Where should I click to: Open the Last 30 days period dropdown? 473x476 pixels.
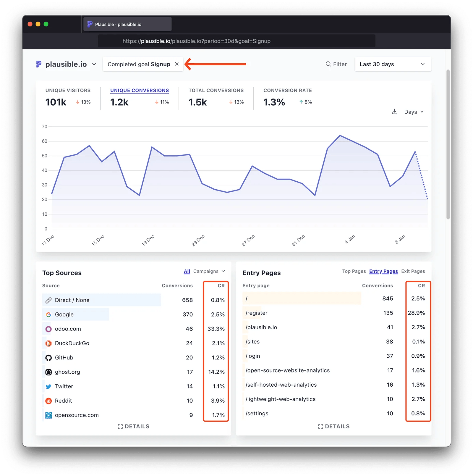393,64
